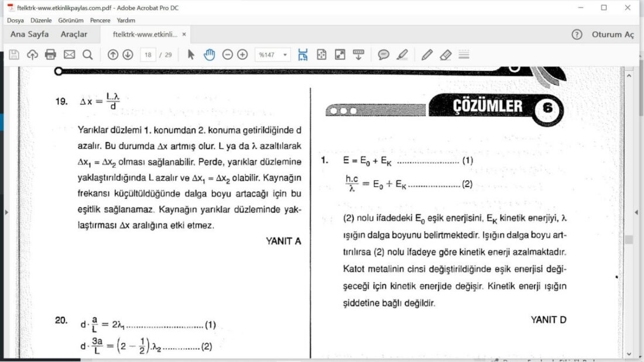Zoom out with the minus button
The height and width of the screenshot is (362, 644).
(228, 54)
